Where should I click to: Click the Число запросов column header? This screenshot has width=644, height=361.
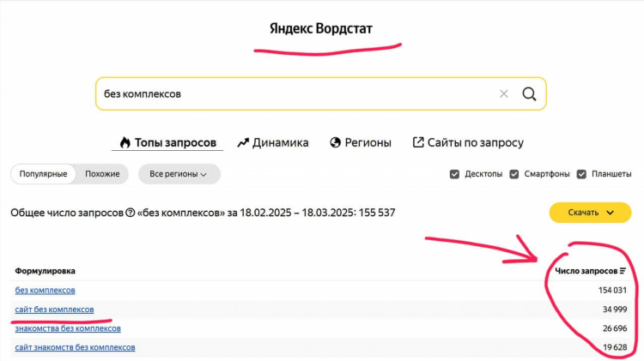586,271
